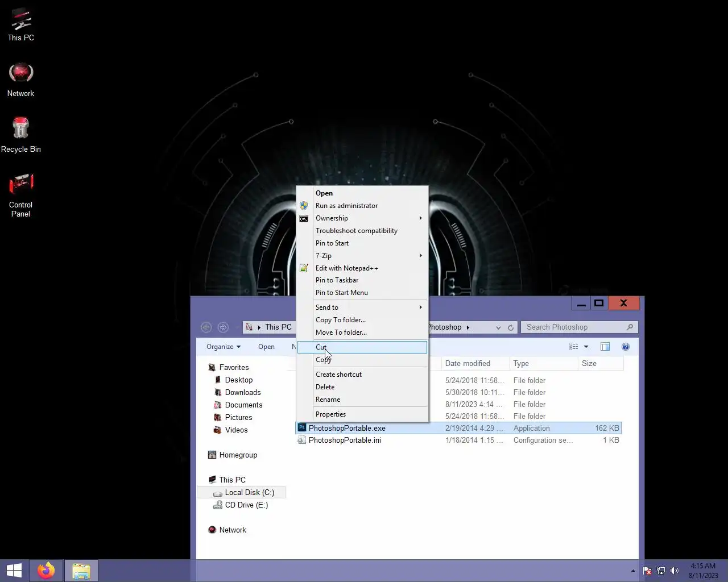Expand address bar history dropdown
Screen dimensions: 728x582
tap(498, 327)
